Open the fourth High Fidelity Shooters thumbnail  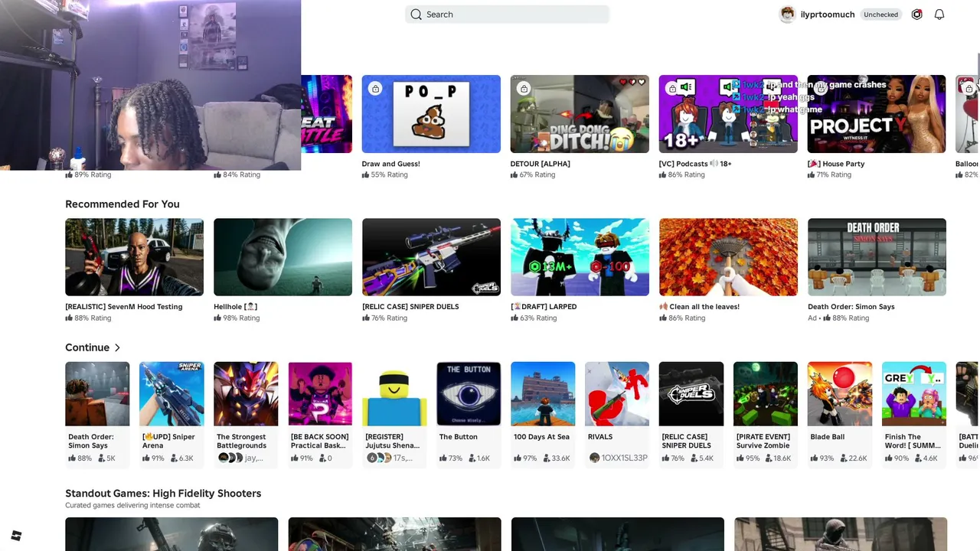pos(840,534)
